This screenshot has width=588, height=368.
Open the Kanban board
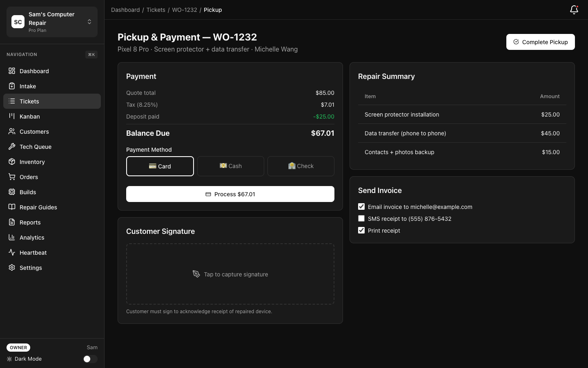pos(29,116)
